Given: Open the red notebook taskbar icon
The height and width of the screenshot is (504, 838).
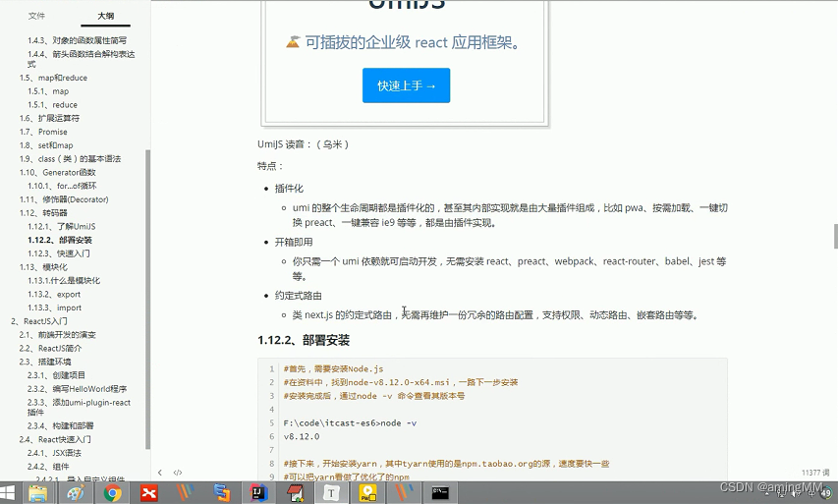Looking at the screenshot, I should (x=295, y=493).
